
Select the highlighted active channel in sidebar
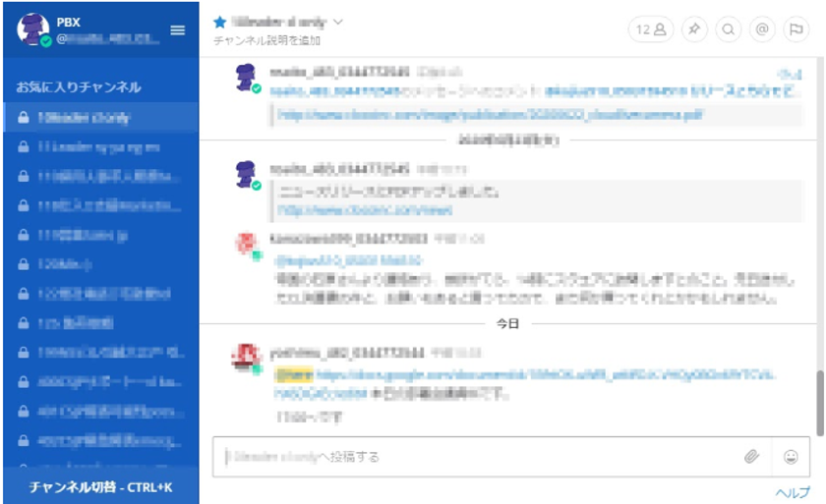[x=100, y=117]
